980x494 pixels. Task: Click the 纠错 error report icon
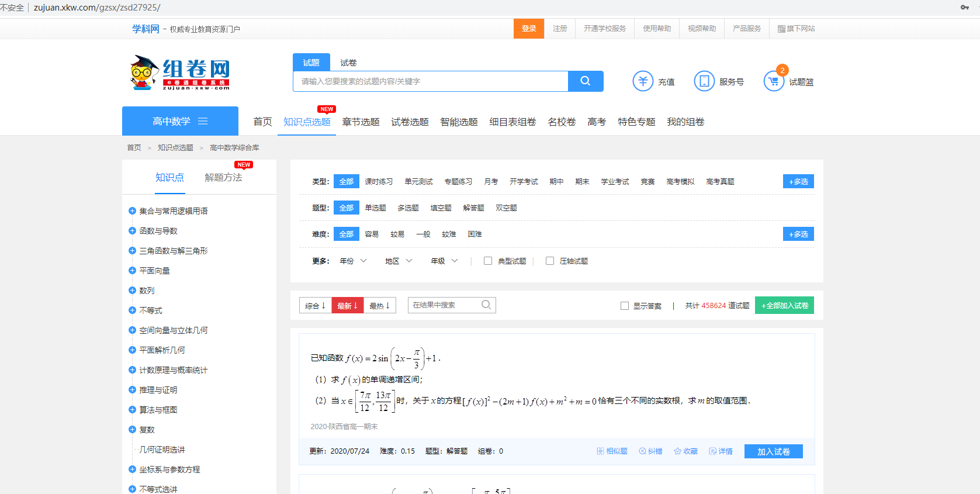(642, 451)
